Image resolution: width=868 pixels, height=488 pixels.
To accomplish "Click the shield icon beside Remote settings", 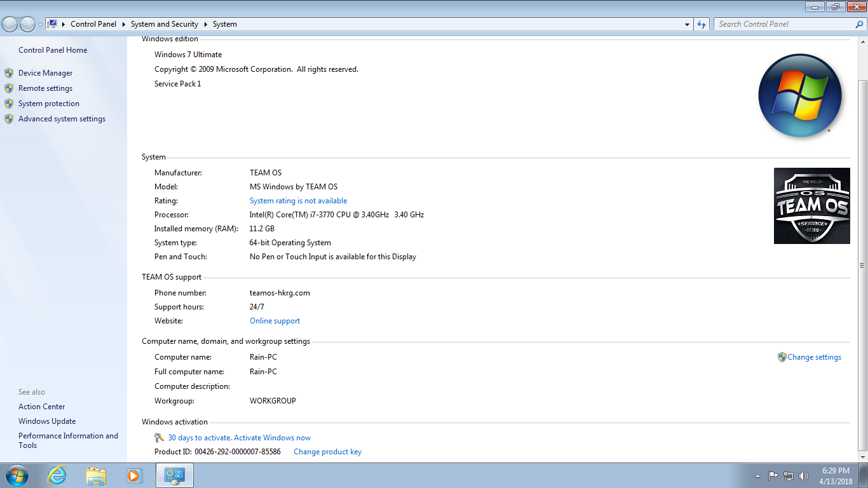I will [x=9, y=88].
